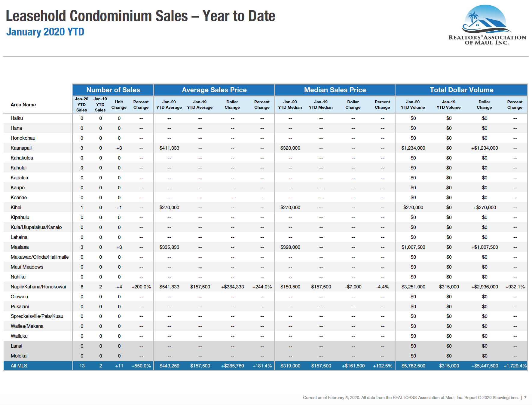Click Kaanapali volume '$1,234,000' in Jan-20 column
The width and height of the screenshot is (532, 405).
413,148
